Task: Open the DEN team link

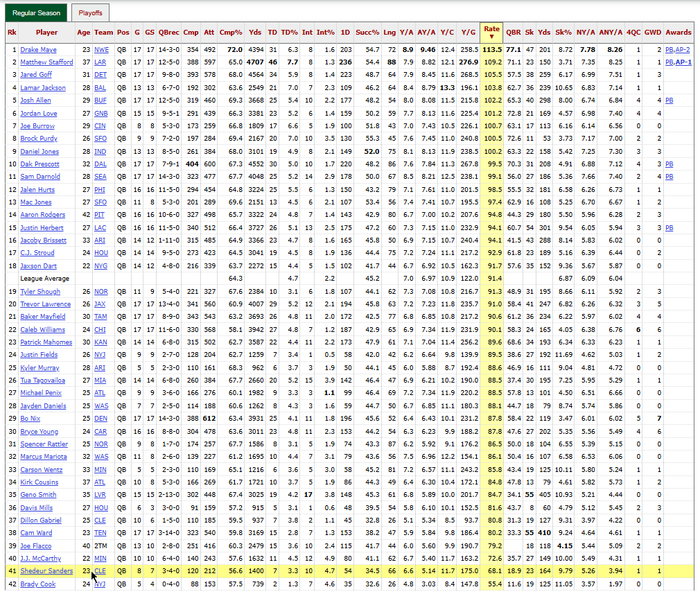Action: click(100, 419)
